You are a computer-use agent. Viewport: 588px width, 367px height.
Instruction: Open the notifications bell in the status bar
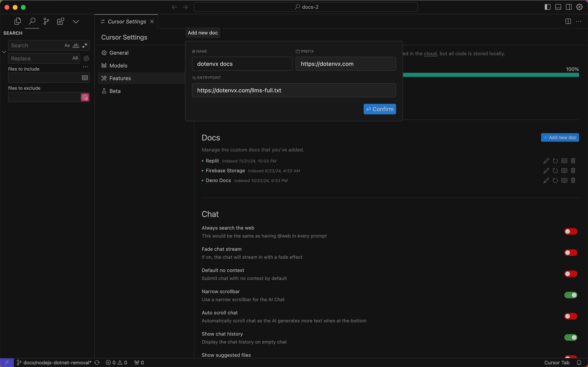(579, 362)
